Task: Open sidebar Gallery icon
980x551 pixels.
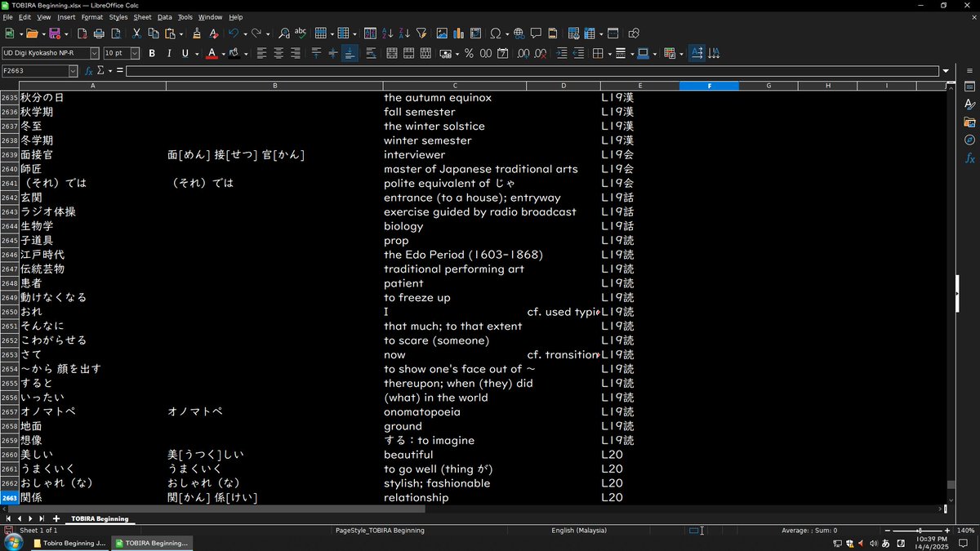Action: (969, 122)
